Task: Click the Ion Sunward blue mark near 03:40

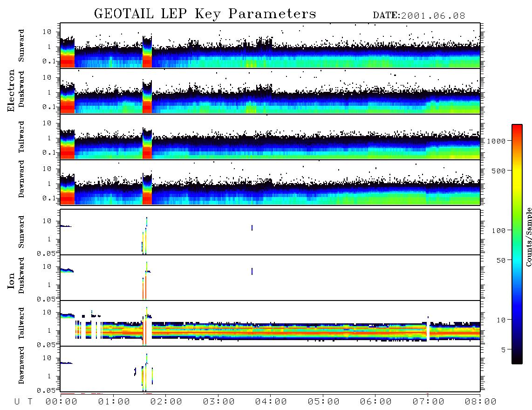Action: point(252,228)
